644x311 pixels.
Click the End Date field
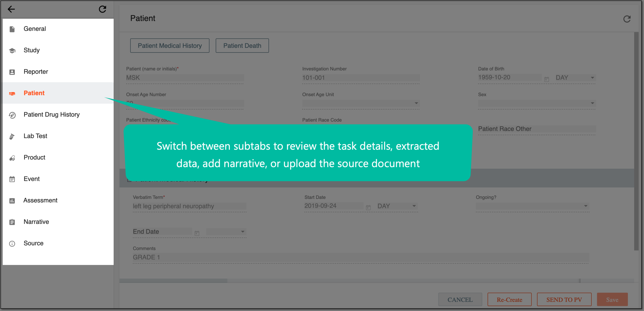[163, 232]
